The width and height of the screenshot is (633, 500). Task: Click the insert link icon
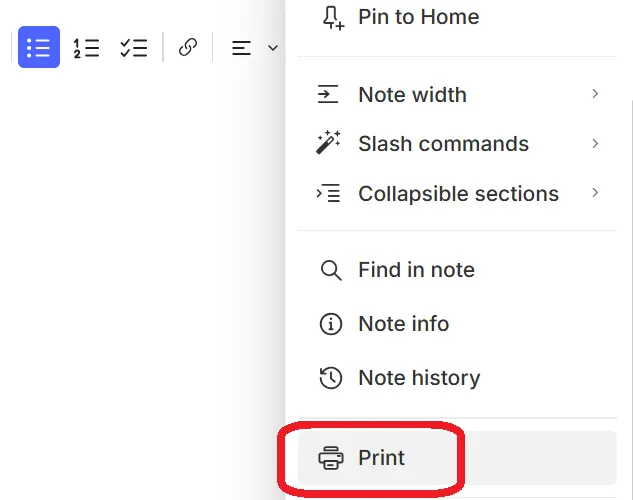[x=188, y=47]
